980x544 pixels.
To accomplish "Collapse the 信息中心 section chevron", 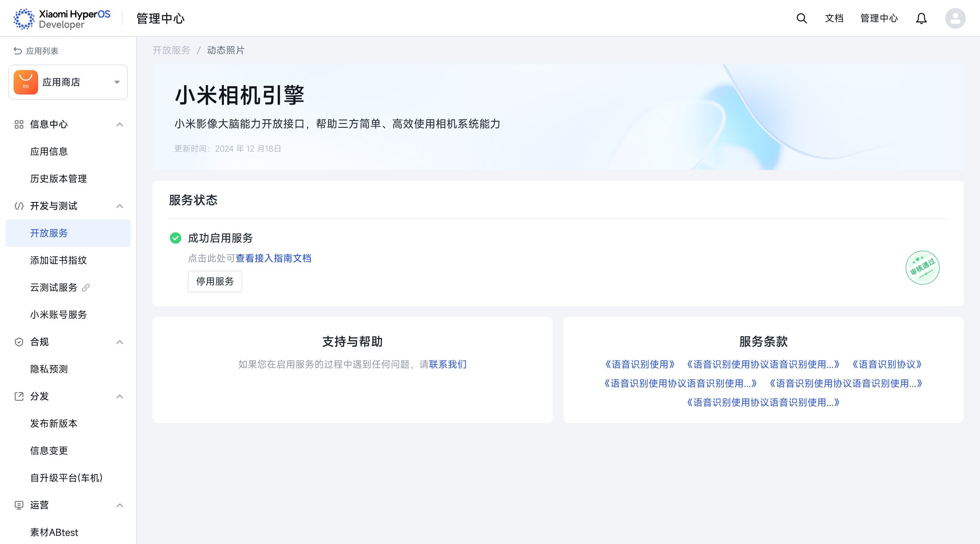I will coord(120,124).
